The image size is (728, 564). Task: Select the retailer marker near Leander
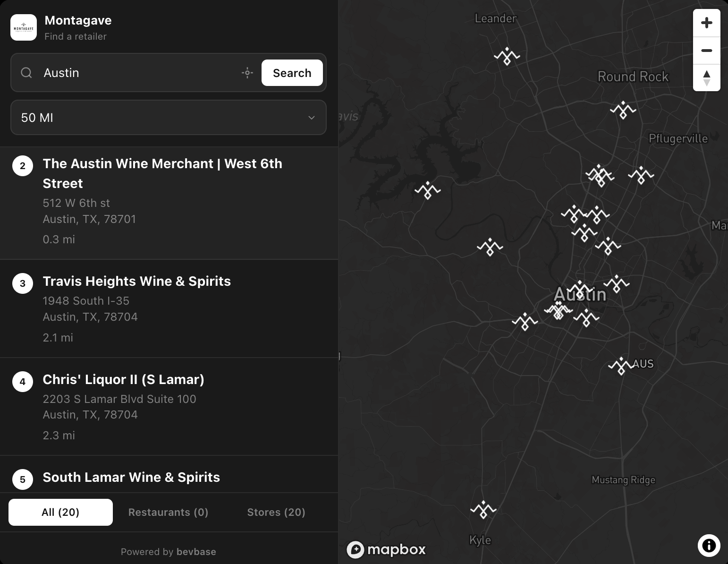click(x=507, y=56)
